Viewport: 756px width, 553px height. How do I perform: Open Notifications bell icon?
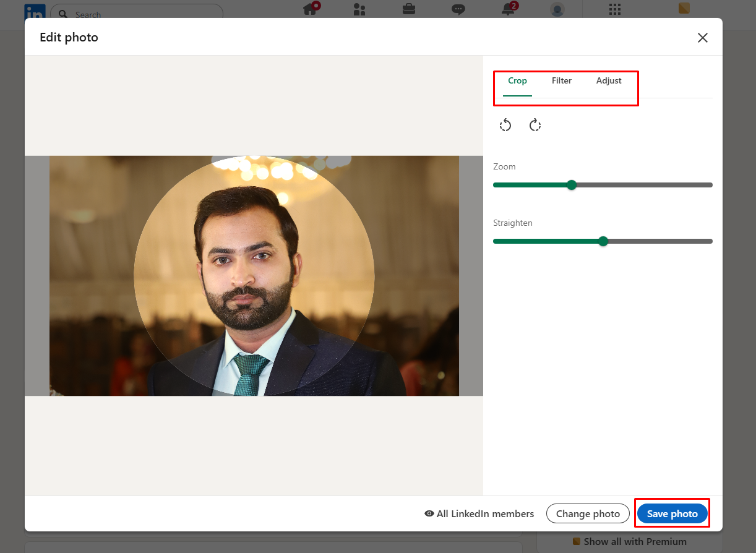509,9
